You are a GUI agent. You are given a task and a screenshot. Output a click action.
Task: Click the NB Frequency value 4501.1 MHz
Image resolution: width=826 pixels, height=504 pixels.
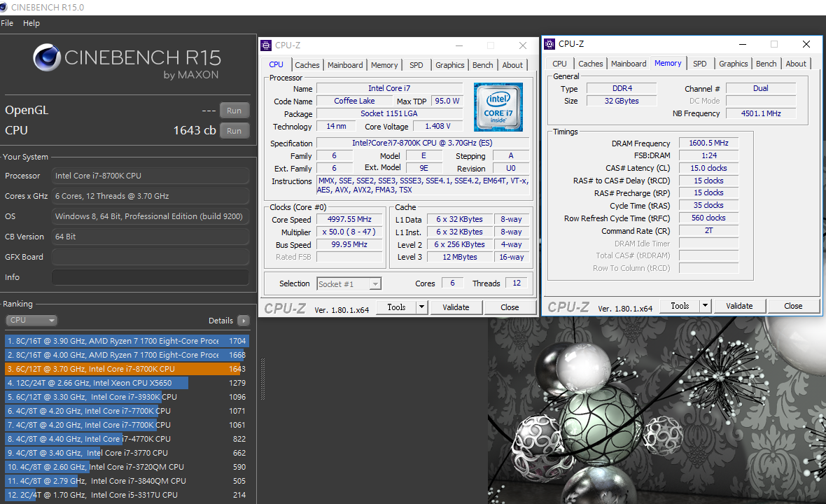tap(761, 113)
